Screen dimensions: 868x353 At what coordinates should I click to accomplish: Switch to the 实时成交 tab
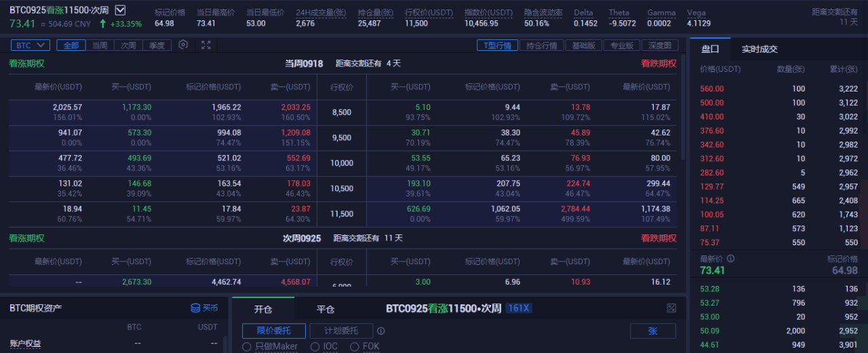[x=759, y=49]
